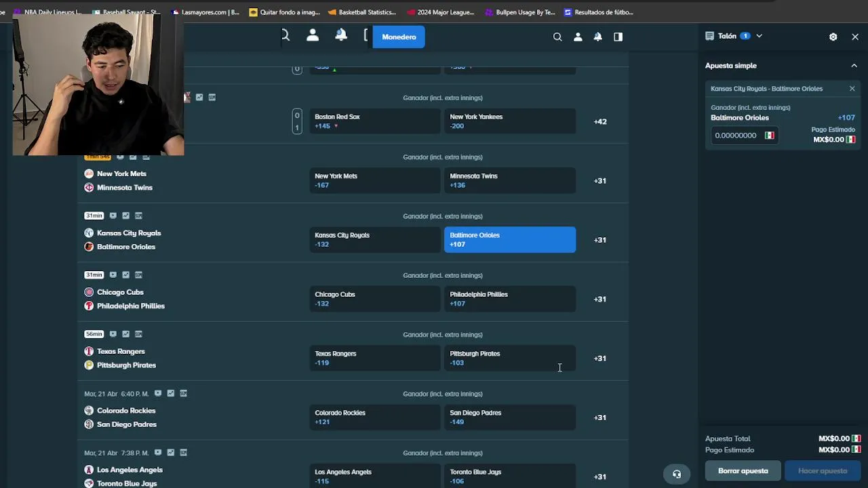Expand the Talón dropdown chevron
868x488 pixels.
[x=759, y=36]
